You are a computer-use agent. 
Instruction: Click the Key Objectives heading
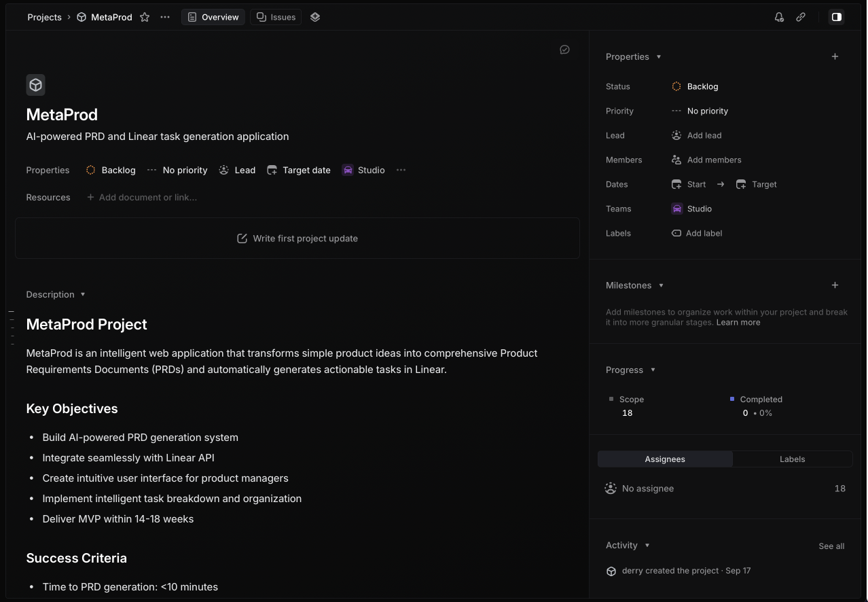[72, 409]
